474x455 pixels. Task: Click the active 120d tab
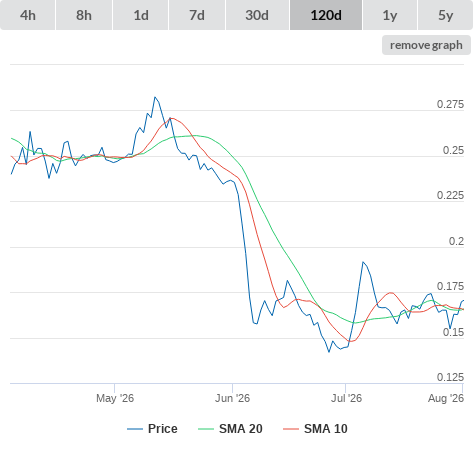[x=326, y=15]
